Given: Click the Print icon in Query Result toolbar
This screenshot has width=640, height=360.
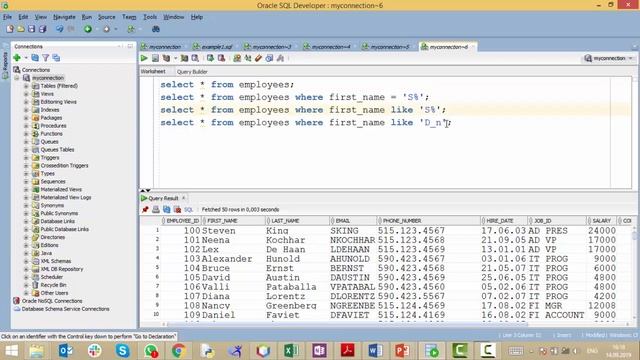Looking at the screenshot, I should tap(156, 209).
